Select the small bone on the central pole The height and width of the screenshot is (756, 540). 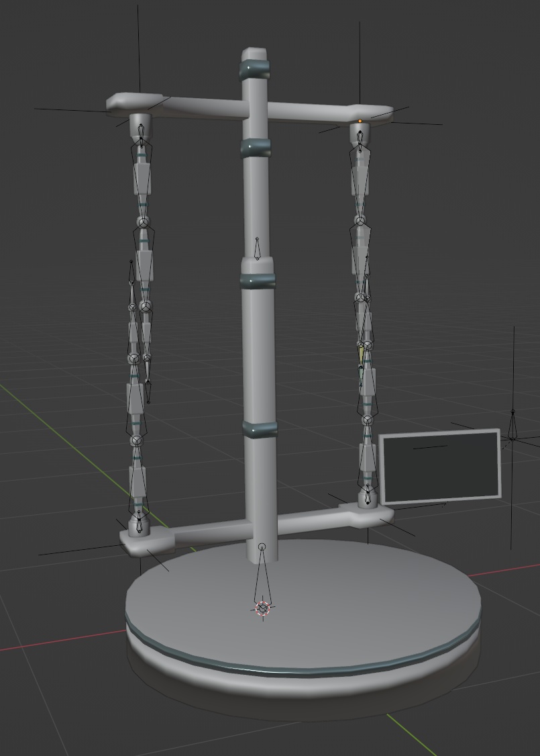pos(258,249)
